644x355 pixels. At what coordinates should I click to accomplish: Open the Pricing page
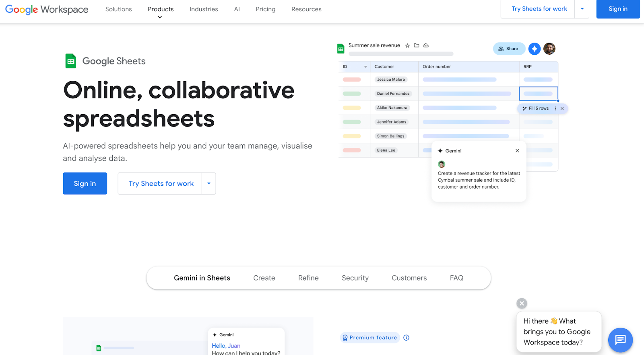point(266,9)
